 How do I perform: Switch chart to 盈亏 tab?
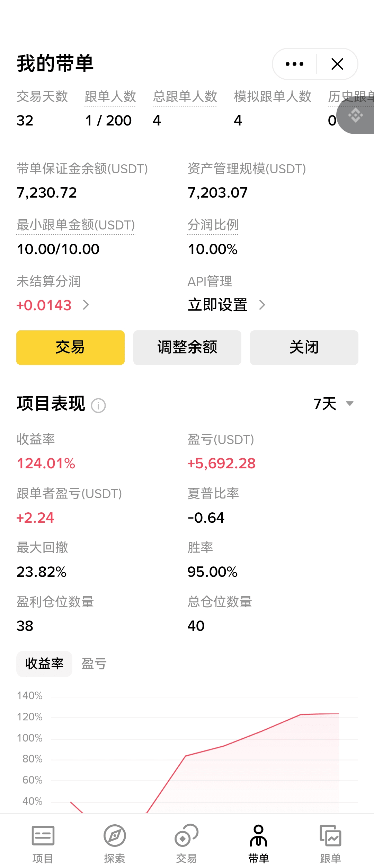tap(94, 664)
